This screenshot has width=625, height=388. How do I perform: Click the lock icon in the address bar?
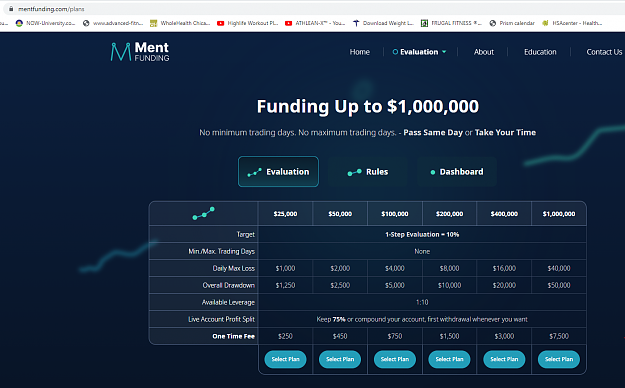tap(11, 9)
